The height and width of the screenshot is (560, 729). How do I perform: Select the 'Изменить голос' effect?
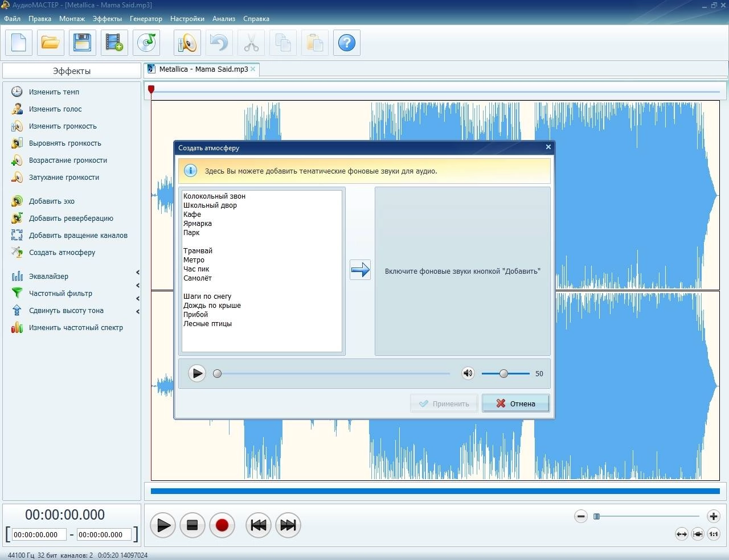coord(55,109)
